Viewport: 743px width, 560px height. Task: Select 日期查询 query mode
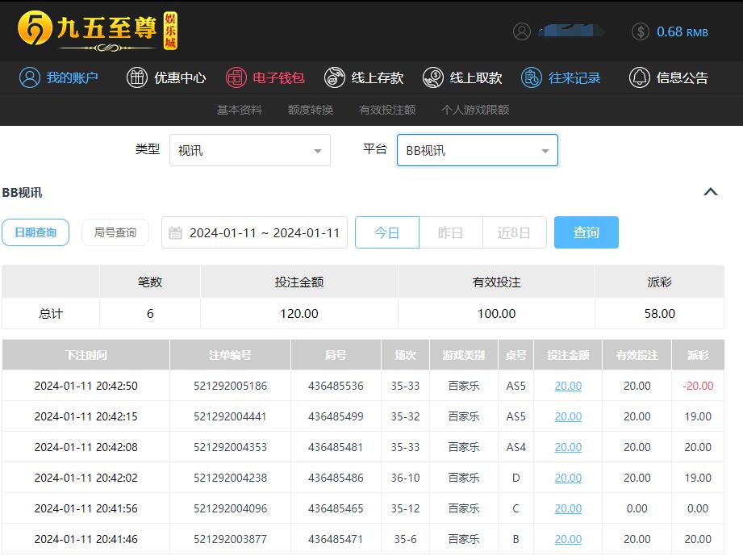pos(35,232)
